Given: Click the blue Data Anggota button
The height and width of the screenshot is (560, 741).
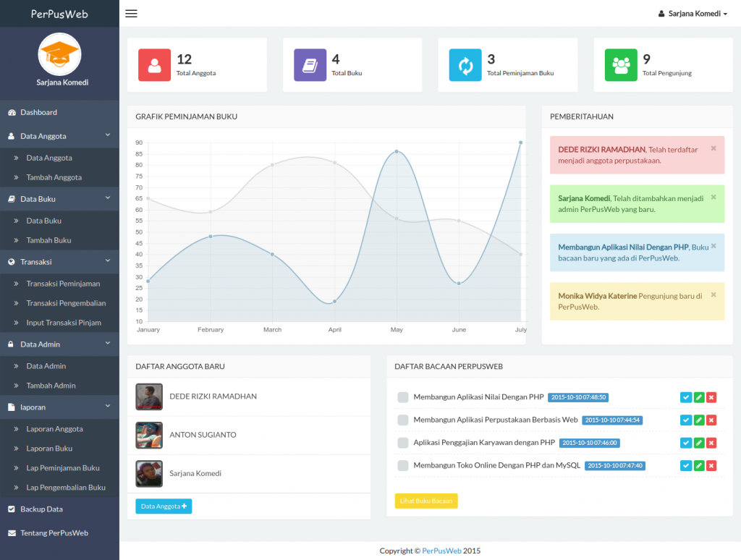Looking at the screenshot, I should (164, 506).
